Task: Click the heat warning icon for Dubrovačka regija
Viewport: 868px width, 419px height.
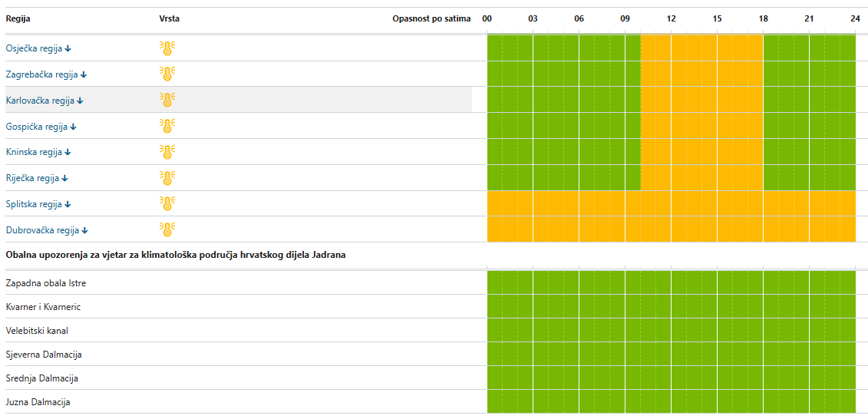Action: (x=167, y=229)
